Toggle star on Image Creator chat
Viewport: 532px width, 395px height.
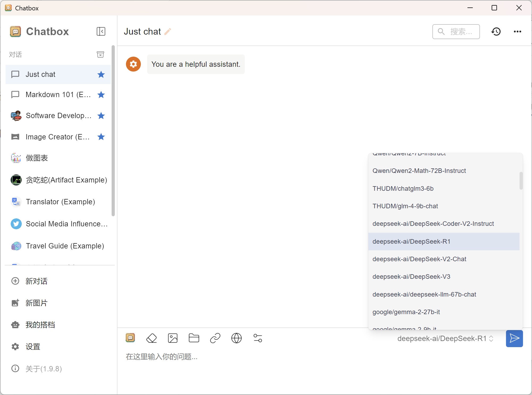coord(101,137)
